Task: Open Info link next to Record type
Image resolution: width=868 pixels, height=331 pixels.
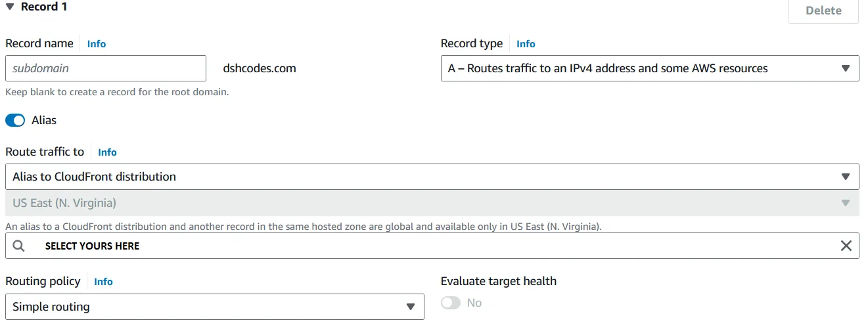Action: coord(526,44)
